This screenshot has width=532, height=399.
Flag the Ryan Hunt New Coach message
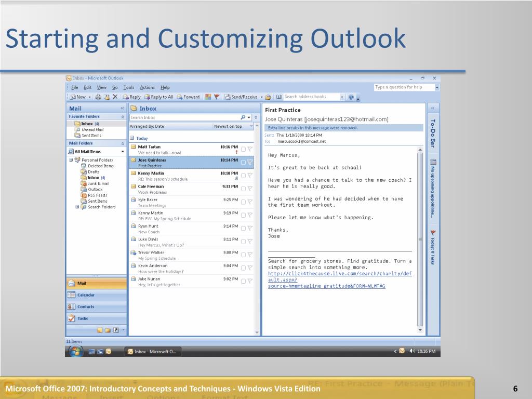250,229
